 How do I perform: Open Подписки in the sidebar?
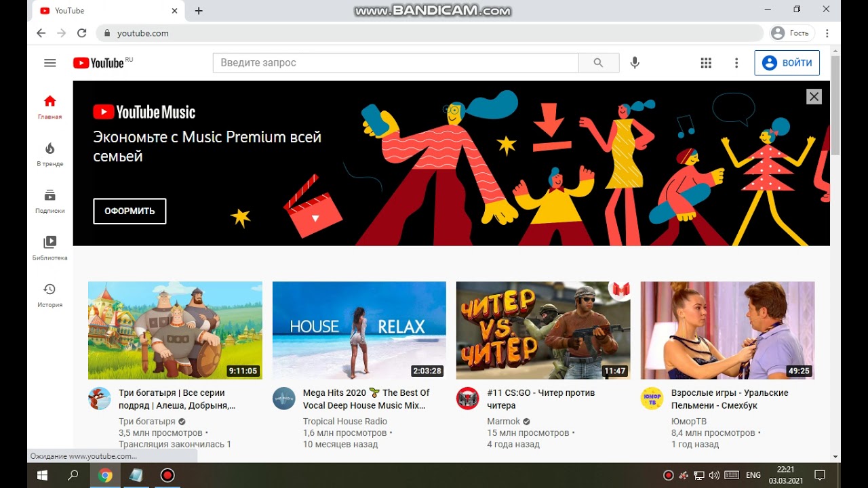click(x=50, y=201)
